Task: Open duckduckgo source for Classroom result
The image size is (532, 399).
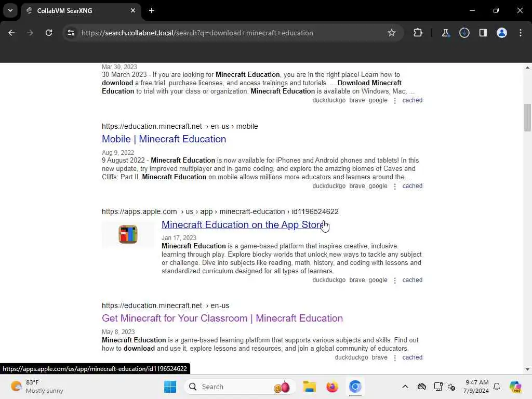Action: [x=351, y=357]
